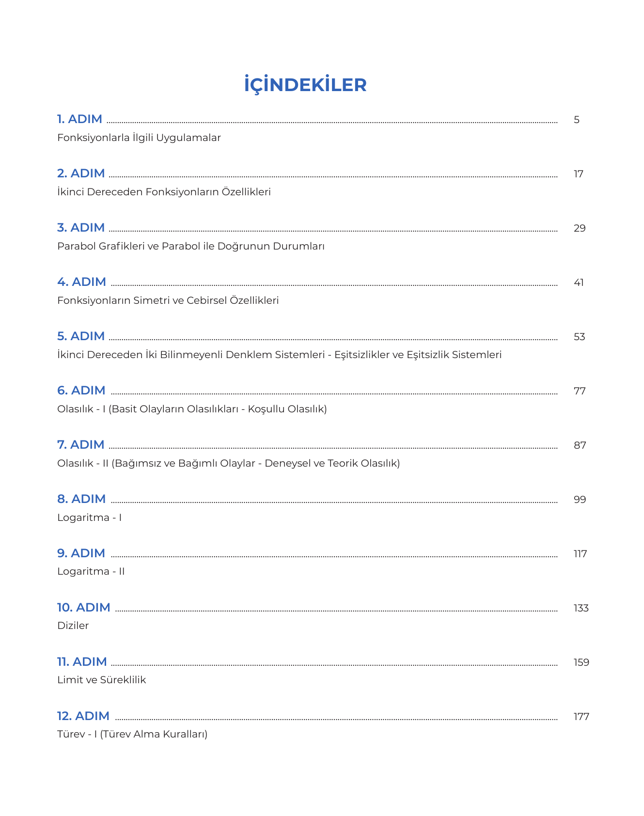Click the "Fonksiyonlarla İlgili Uygulamalar" subtitle

pyautogui.click(x=139, y=138)
